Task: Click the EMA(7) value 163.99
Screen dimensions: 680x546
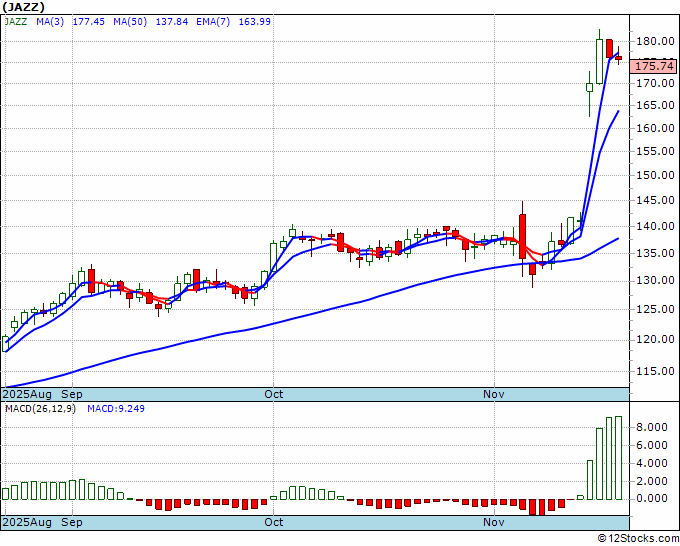Action: tap(255, 21)
